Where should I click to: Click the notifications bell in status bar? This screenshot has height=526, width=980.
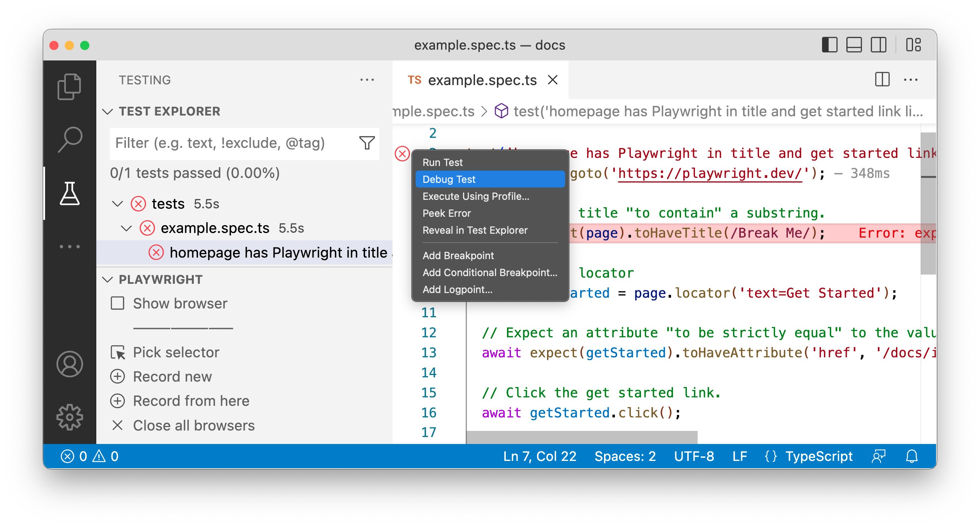[x=911, y=456]
